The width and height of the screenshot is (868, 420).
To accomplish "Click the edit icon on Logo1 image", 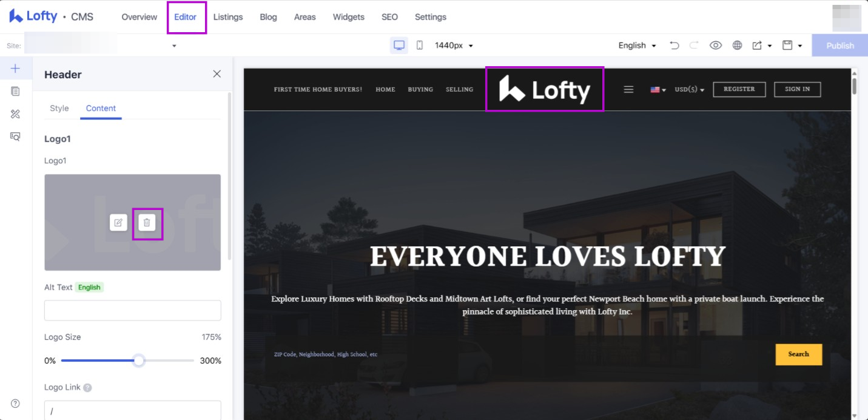I will pyautogui.click(x=118, y=223).
